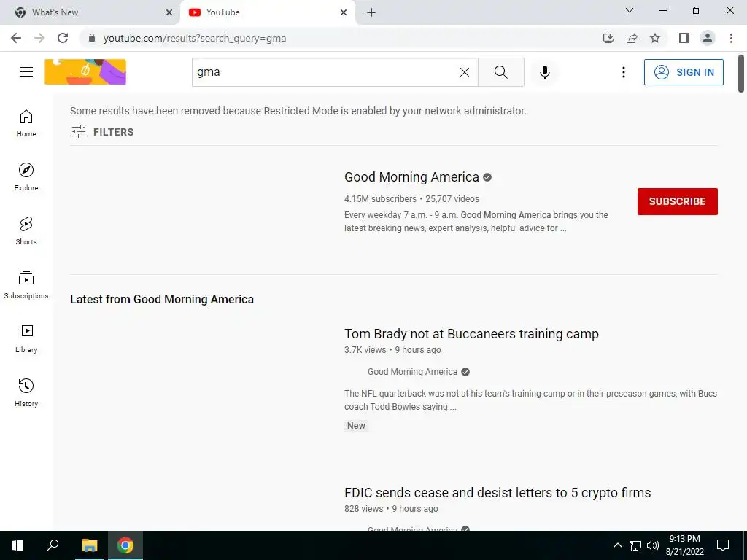
Task: Open the Tom Brady Buccaneers video
Action: pyautogui.click(x=471, y=334)
